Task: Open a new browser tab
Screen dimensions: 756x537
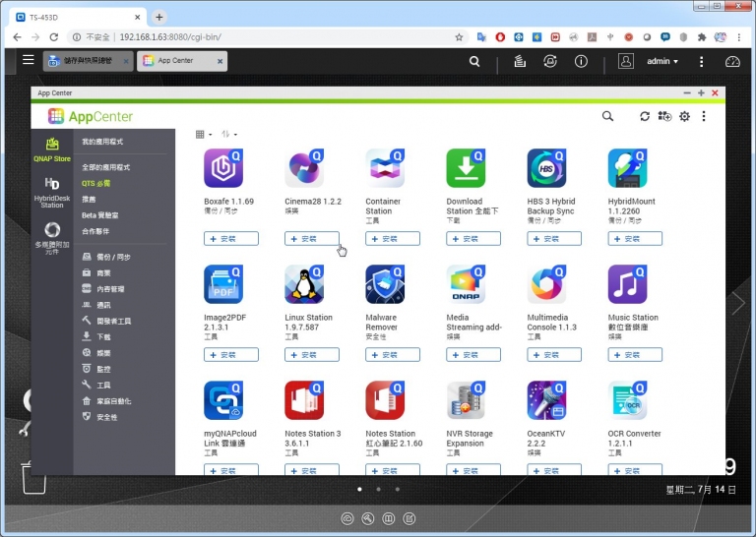Action: point(159,18)
